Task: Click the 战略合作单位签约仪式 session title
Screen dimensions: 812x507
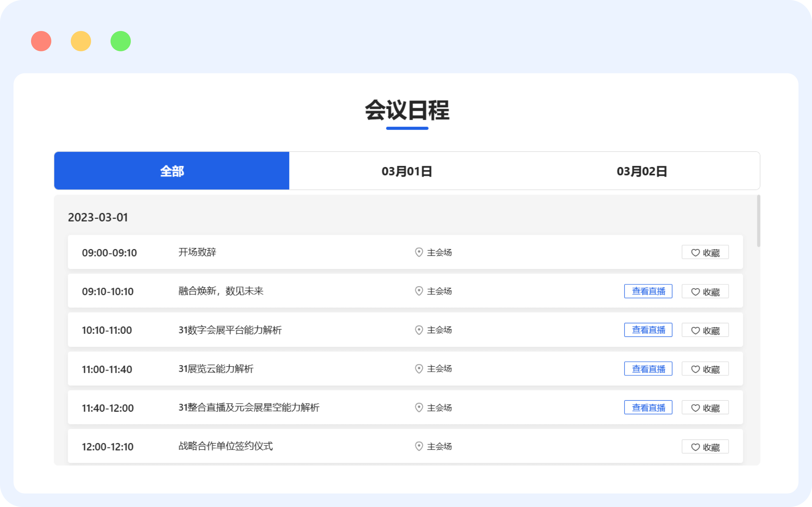Action: point(226,446)
